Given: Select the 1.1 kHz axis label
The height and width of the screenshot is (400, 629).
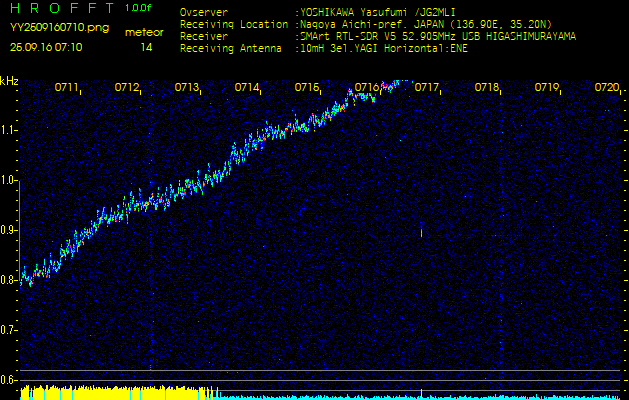Looking at the screenshot, I should point(9,130).
